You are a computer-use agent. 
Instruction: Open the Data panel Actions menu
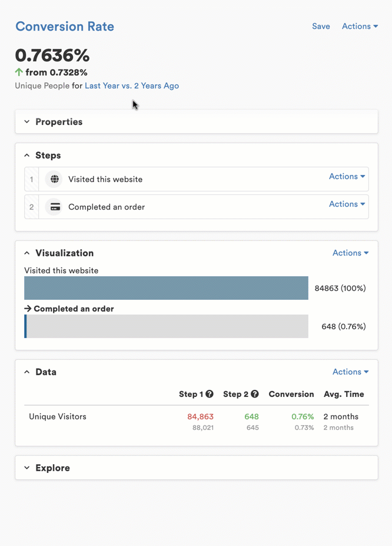point(350,372)
